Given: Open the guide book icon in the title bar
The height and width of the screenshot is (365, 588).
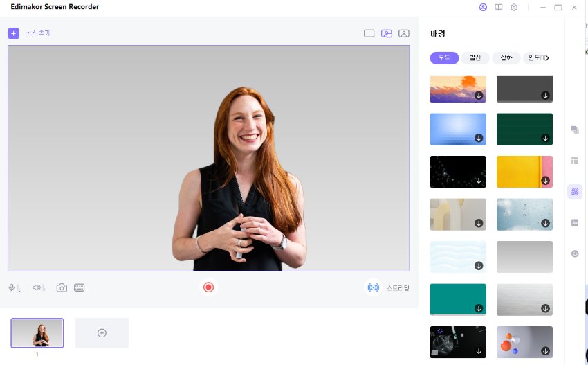Looking at the screenshot, I should (498, 7).
